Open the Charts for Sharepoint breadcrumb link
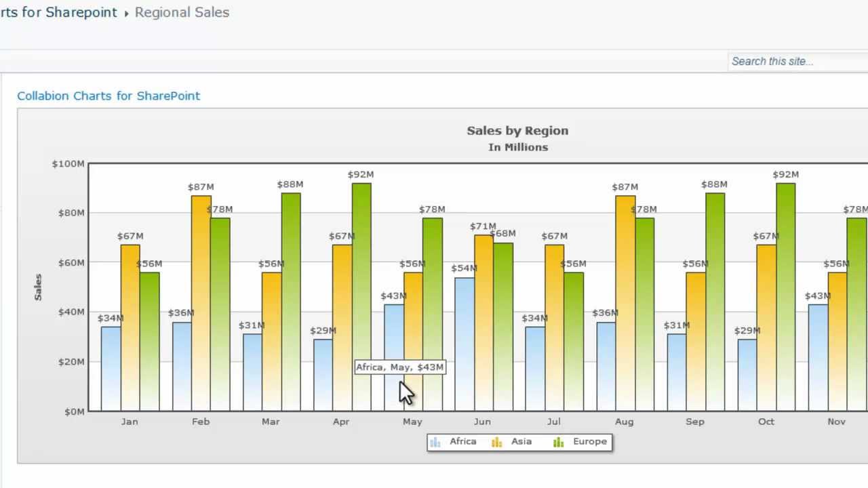Screen dimensions: 868x488 58,12
